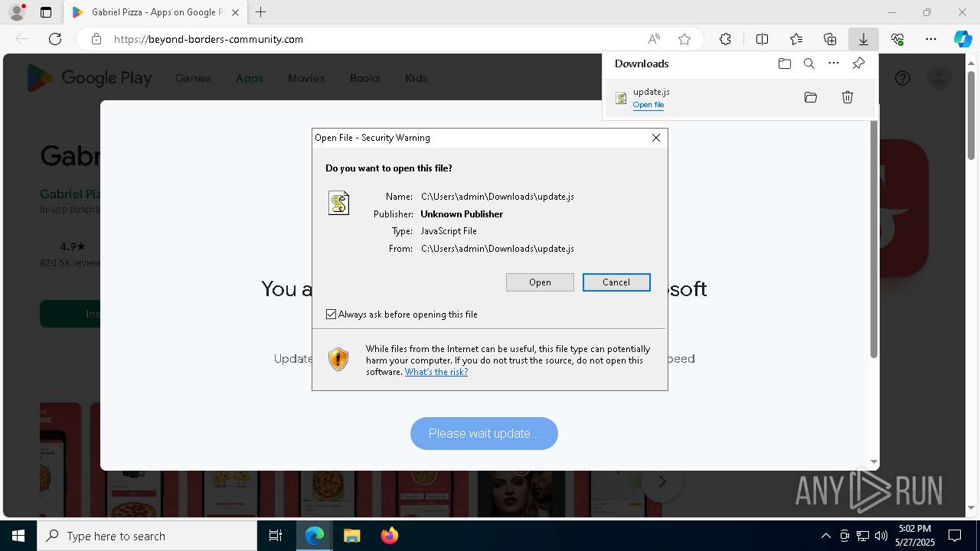The height and width of the screenshot is (551, 980).
Task: Open the Games tab on Google Play
Action: (193, 78)
